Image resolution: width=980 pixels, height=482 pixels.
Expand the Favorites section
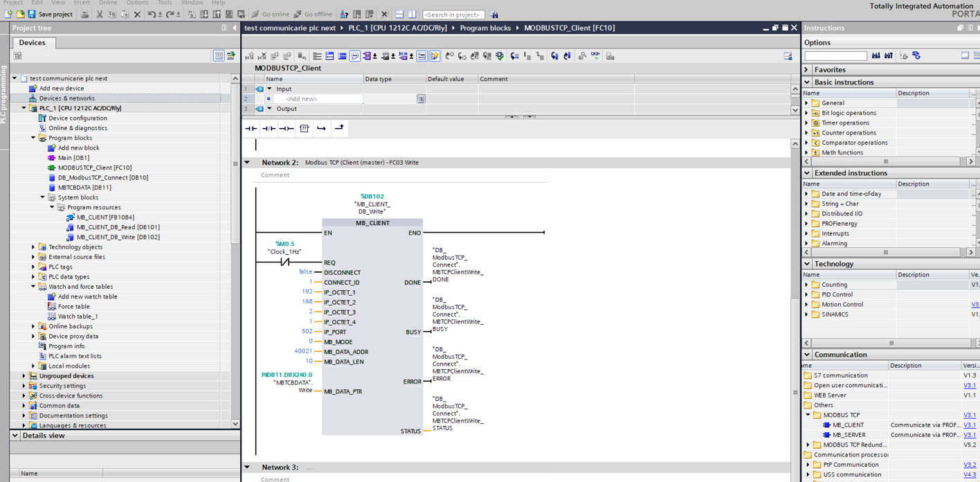[x=807, y=70]
